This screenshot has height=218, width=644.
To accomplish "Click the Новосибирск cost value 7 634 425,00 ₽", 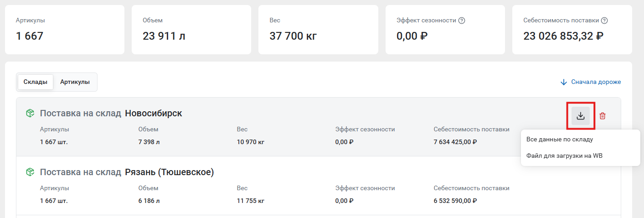I will [x=455, y=142].
